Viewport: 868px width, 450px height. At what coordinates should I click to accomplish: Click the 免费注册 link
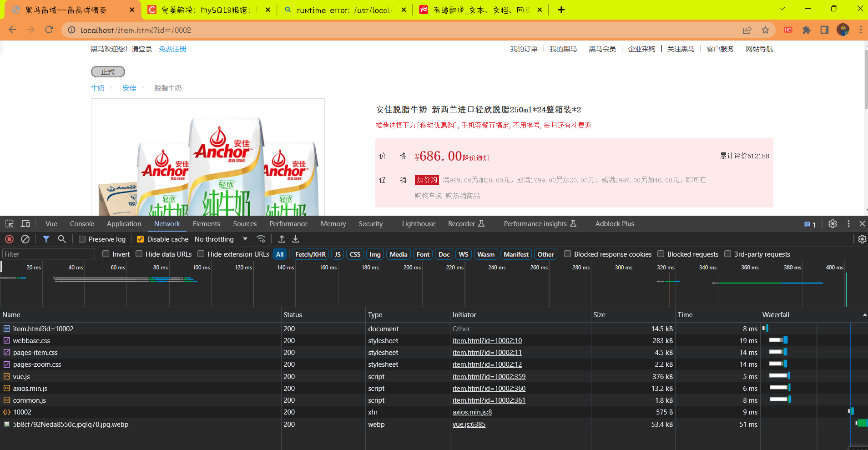173,49
